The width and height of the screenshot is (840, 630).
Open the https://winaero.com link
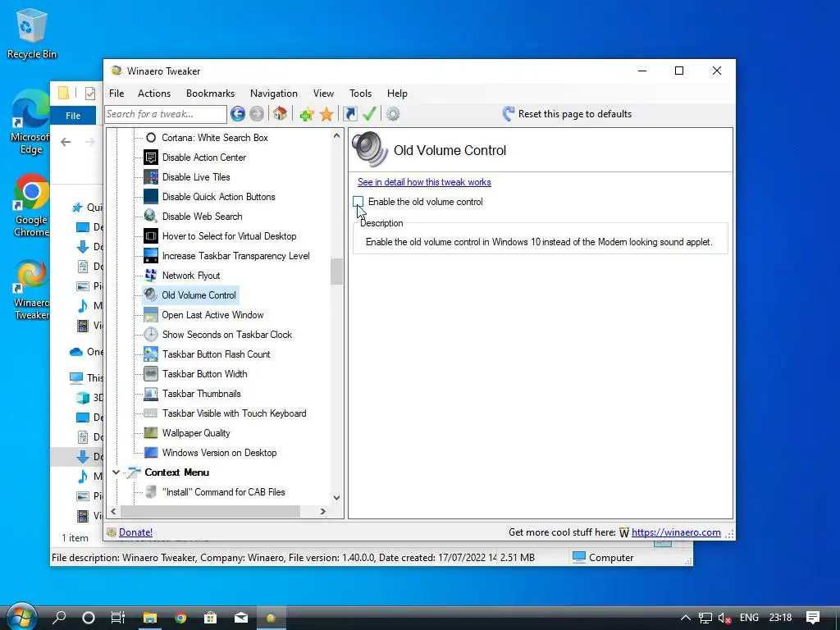[676, 532]
